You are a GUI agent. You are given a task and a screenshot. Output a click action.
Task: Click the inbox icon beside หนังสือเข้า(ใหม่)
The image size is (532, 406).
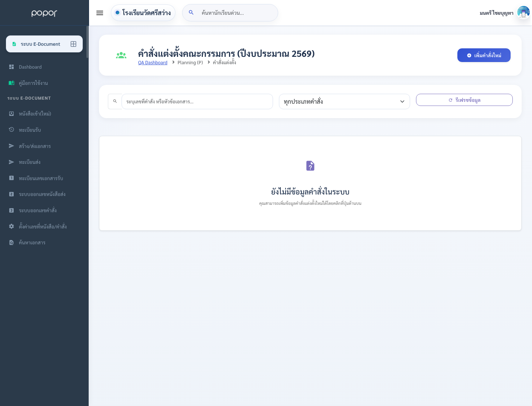click(11, 114)
